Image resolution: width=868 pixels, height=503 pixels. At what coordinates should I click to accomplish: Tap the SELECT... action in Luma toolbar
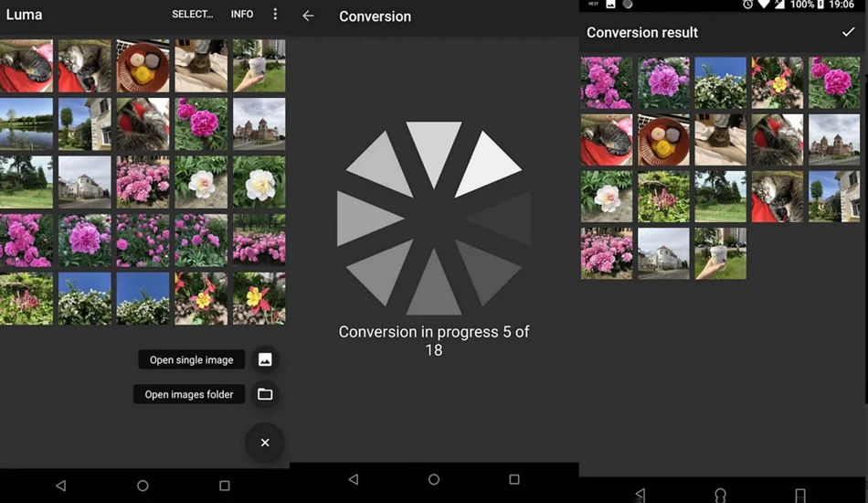pyautogui.click(x=192, y=14)
